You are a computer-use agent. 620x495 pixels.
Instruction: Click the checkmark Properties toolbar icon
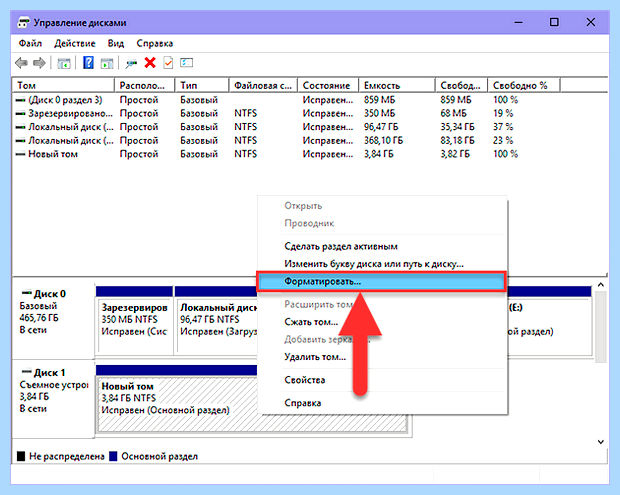(x=168, y=62)
